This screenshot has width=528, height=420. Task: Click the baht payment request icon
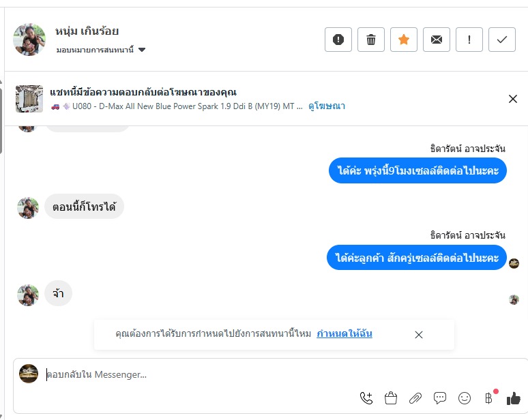488,398
